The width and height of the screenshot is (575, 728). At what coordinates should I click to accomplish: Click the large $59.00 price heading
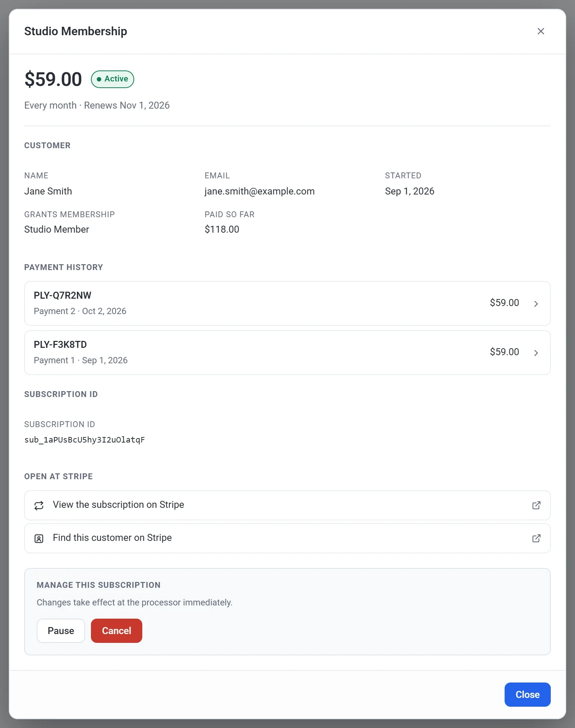[53, 79]
